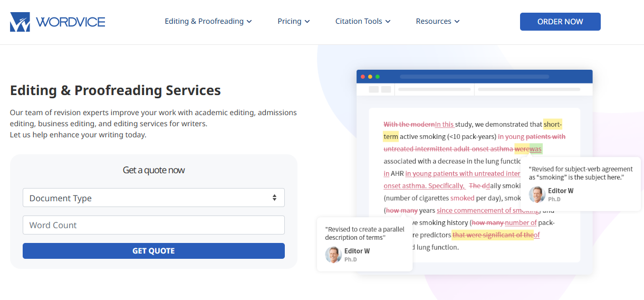
Task: Expand chevron next to Editing & Proofreading
Action: pyautogui.click(x=249, y=22)
